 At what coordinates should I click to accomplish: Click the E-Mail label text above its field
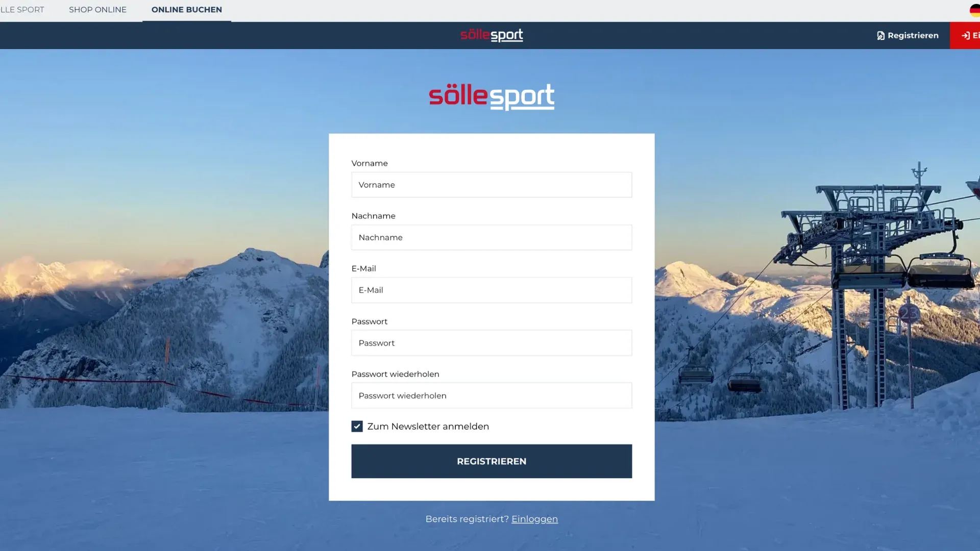363,268
